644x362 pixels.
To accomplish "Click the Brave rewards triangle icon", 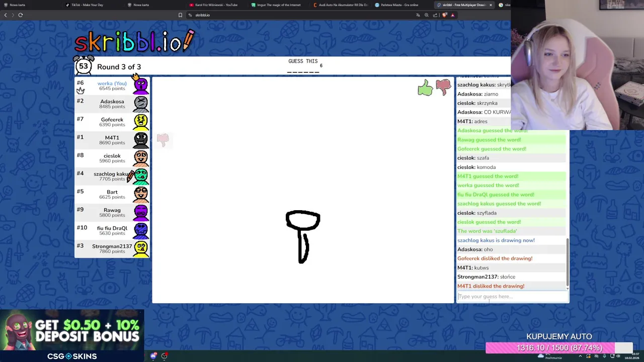I will 452,15.
